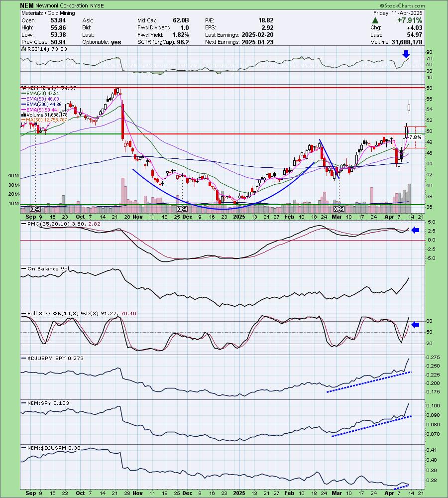Viewport: 448px width, 498px height.
Task: Click the Last Earnings date 2025-02-20
Action: pos(257,35)
